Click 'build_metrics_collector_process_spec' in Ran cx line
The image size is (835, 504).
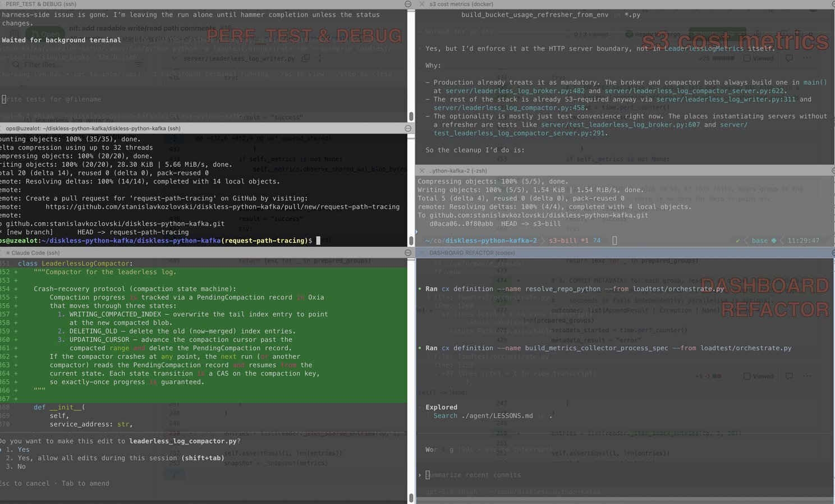(x=597, y=348)
